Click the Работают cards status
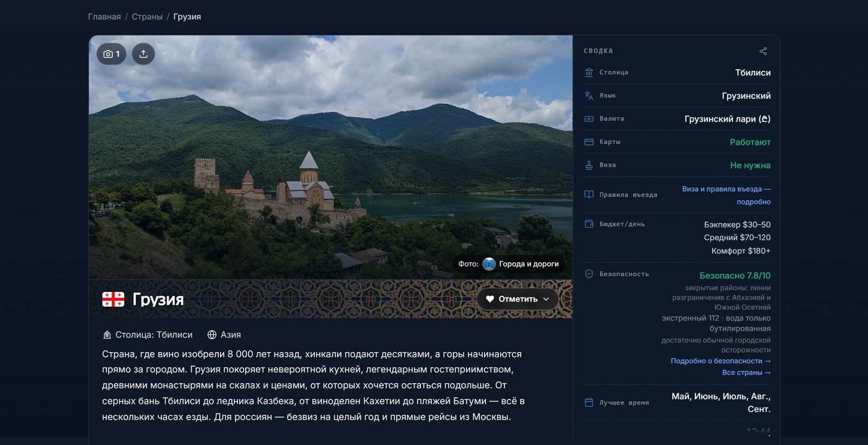Screen dimensions: 868x445 (750, 142)
